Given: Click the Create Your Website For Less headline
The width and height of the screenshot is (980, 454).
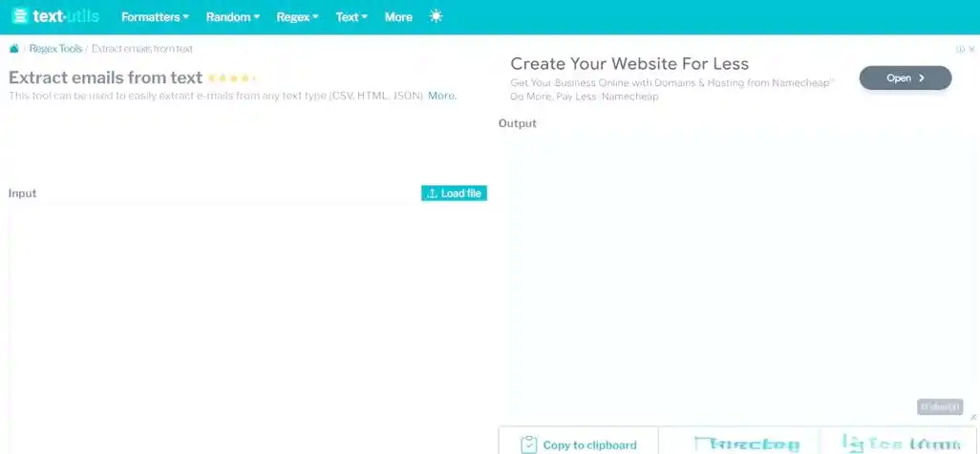Looking at the screenshot, I should (628, 64).
